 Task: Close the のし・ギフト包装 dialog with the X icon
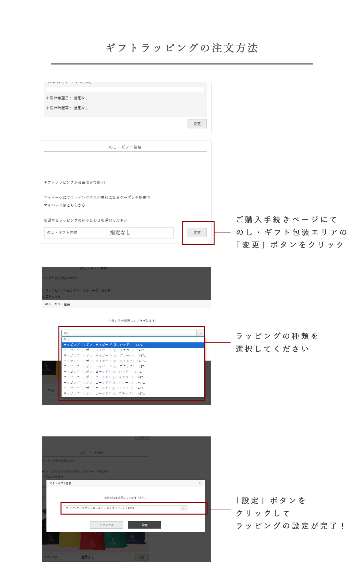pyautogui.click(x=200, y=483)
